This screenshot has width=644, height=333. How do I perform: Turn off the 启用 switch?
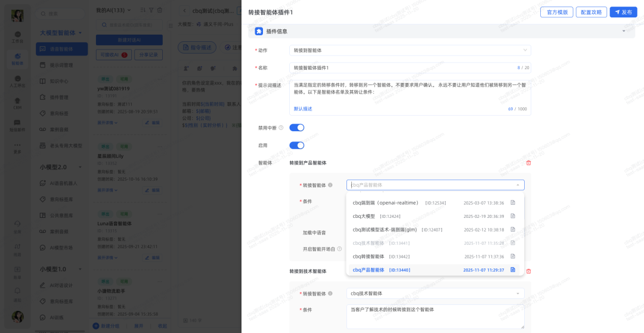[x=296, y=145]
